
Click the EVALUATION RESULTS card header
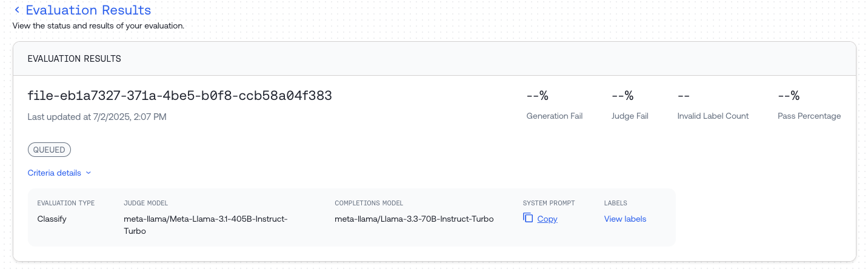[x=434, y=59]
